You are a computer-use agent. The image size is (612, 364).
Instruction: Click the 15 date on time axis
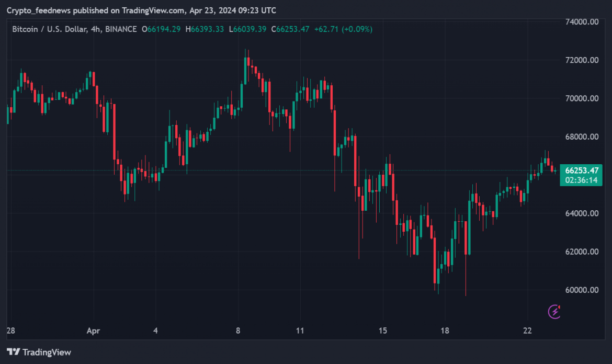(383, 331)
